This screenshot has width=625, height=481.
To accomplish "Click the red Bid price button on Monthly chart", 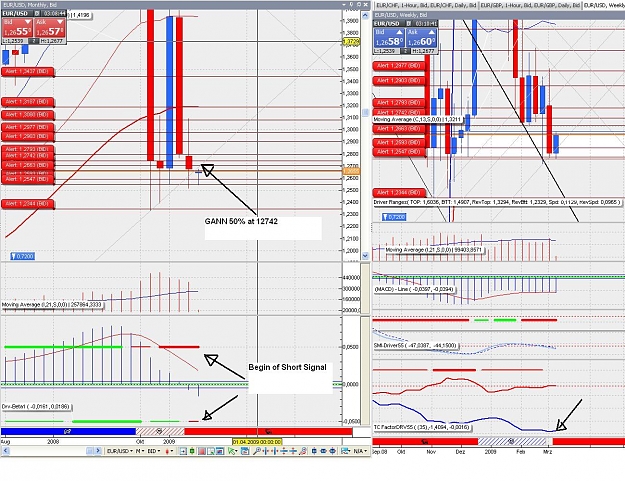I will pos(17,28).
